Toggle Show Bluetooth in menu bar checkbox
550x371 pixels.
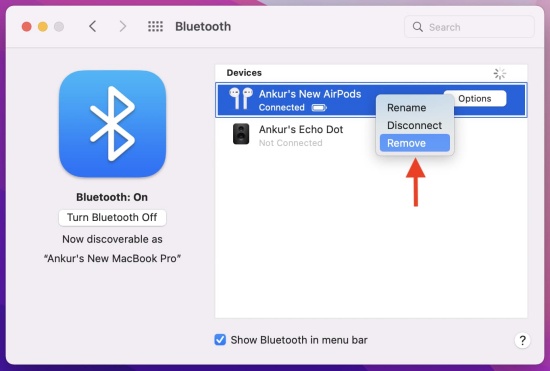[x=220, y=339]
